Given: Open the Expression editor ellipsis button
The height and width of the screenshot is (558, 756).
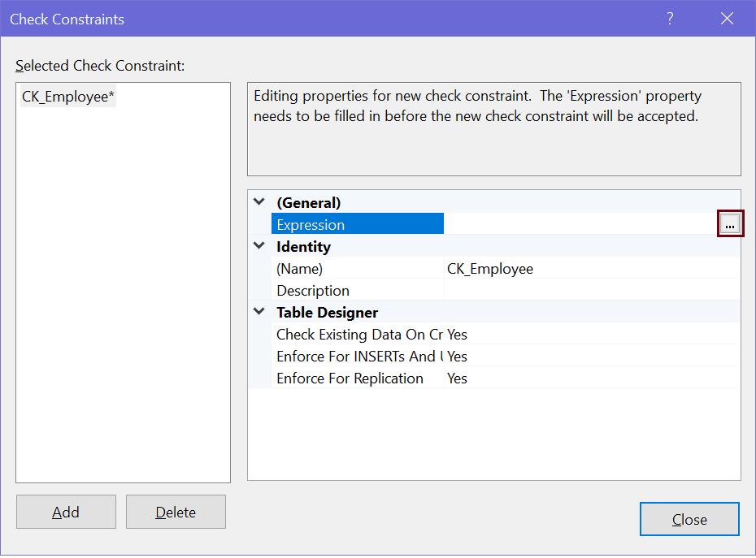Looking at the screenshot, I should pyautogui.click(x=730, y=223).
